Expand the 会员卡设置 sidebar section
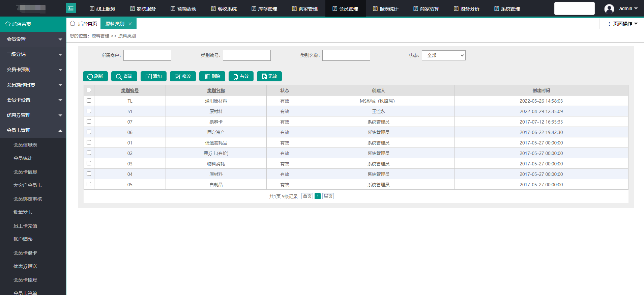Viewport: 644px width, 295px height. [x=33, y=100]
